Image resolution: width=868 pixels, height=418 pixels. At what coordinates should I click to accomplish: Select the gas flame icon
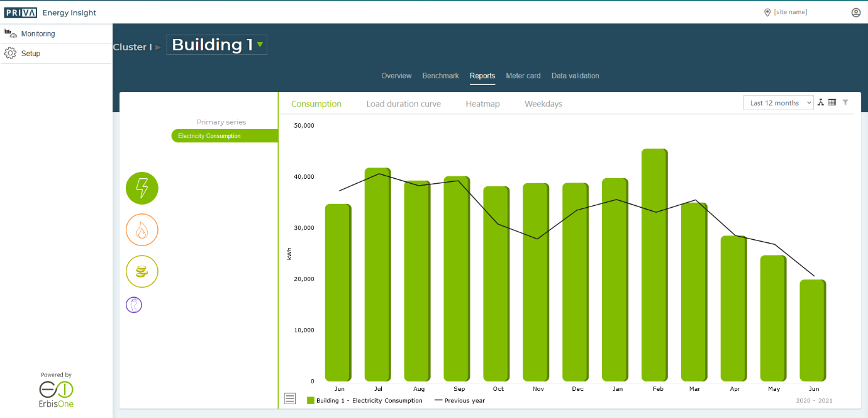142,230
